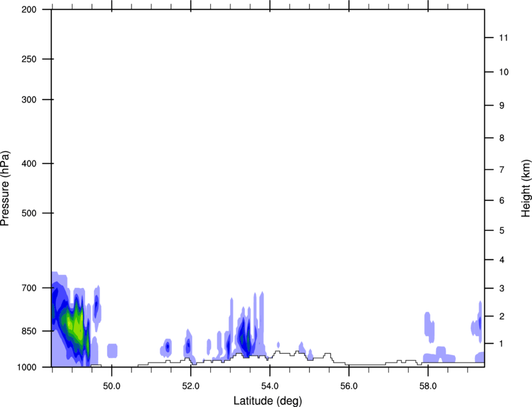Viewport: 532px width, 407px height.
Task: Click the Latitude (deg) axis title
Action: pyautogui.click(x=268, y=401)
